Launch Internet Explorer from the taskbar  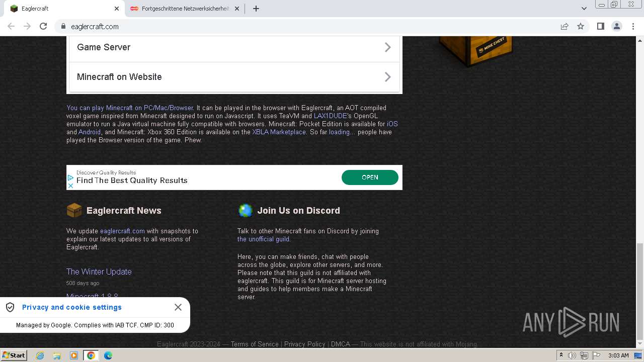(40, 355)
